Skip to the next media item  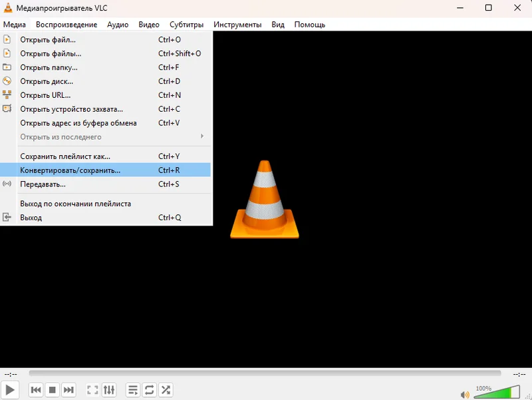(68, 390)
